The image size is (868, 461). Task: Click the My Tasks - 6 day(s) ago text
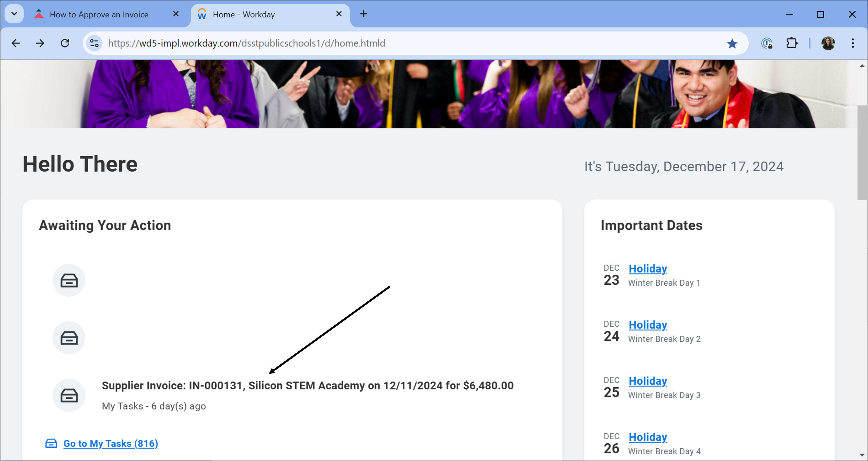(154, 406)
